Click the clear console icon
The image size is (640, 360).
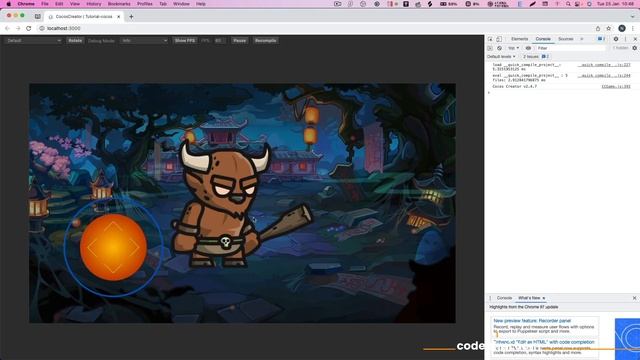click(499, 48)
